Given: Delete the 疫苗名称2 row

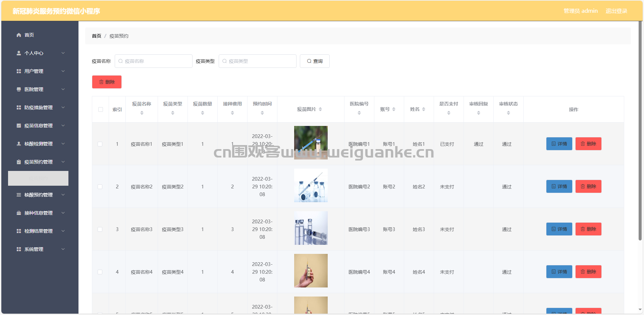Looking at the screenshot, I should click(588, 186).
